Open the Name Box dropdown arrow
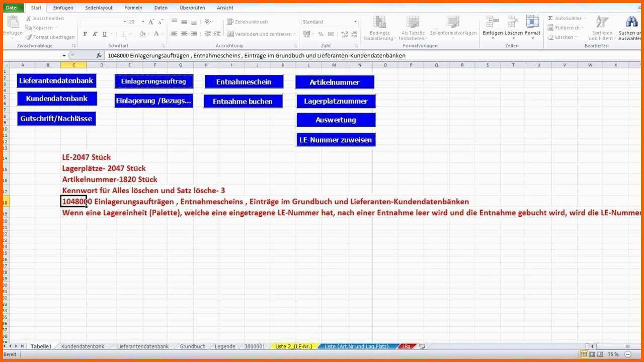Image resolution: width=644 pixels, height=362 pixels. [64, 56]
